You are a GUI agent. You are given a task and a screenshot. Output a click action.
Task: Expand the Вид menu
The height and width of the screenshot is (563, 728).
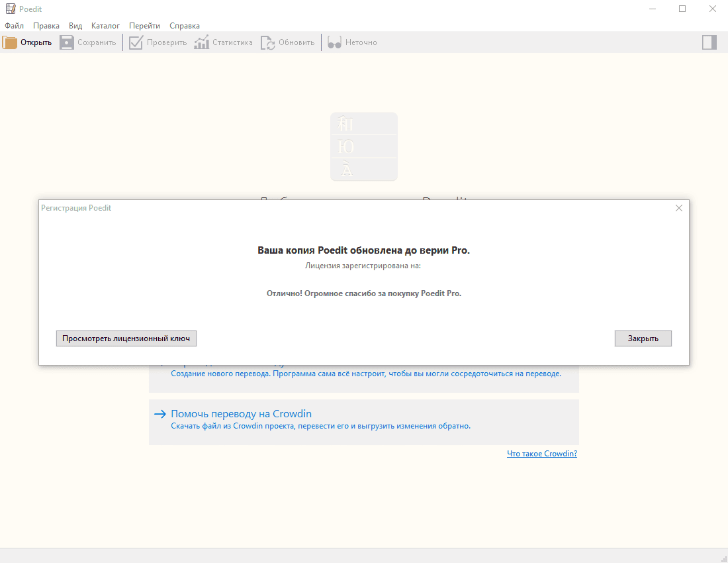pos(75,26)
